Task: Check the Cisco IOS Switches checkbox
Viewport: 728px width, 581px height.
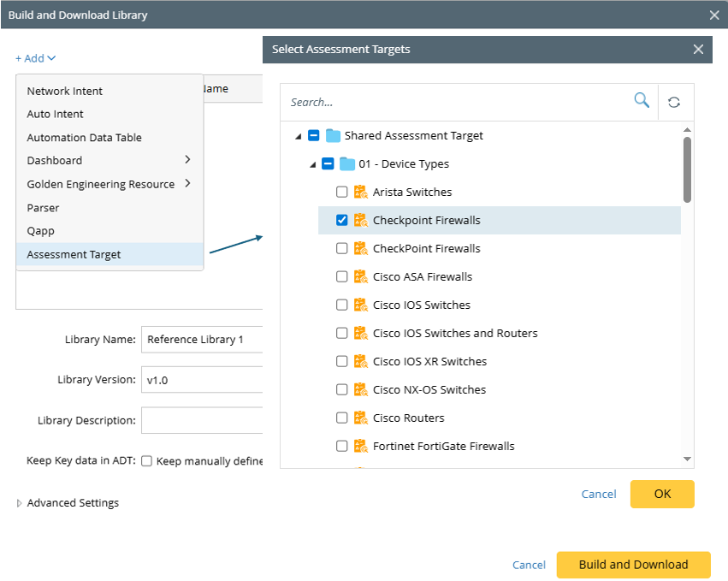Action: point(342,305)
